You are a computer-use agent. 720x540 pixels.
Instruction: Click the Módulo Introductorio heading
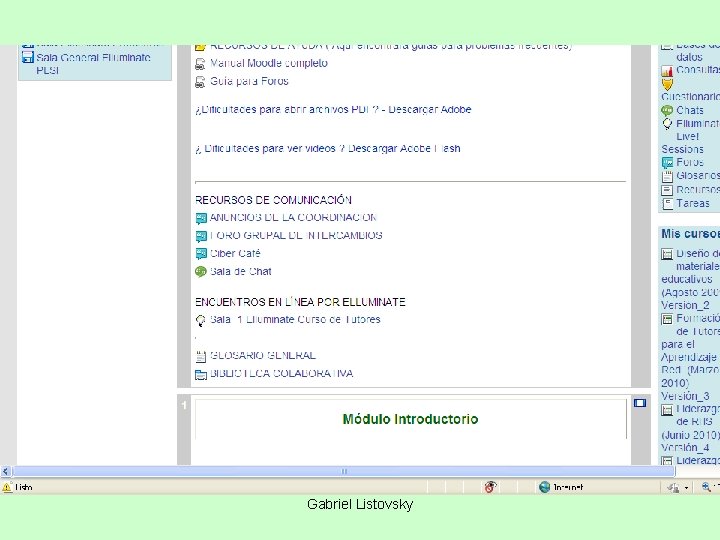(x=410, y=419)
